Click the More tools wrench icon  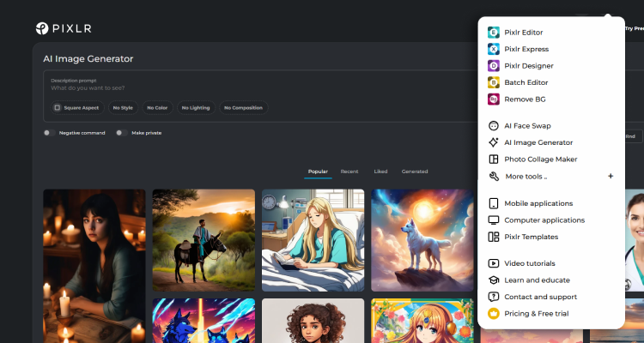coord(494,177)
